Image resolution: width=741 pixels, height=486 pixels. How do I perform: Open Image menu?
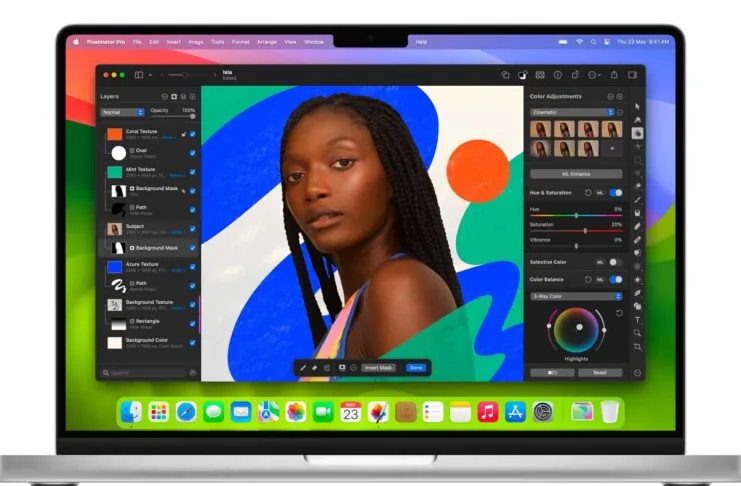pyautogui.click(x=196, y=42)
